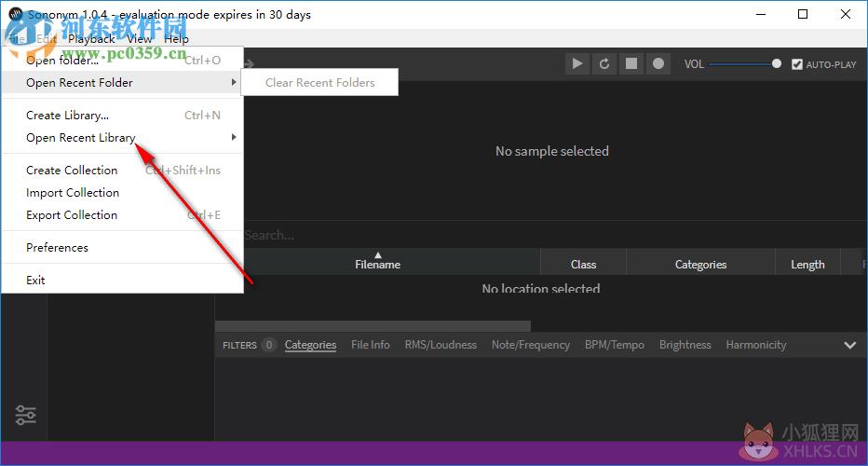Click the Record circle button
Viewport: 868px width, 466px height.
pos(658,63)
